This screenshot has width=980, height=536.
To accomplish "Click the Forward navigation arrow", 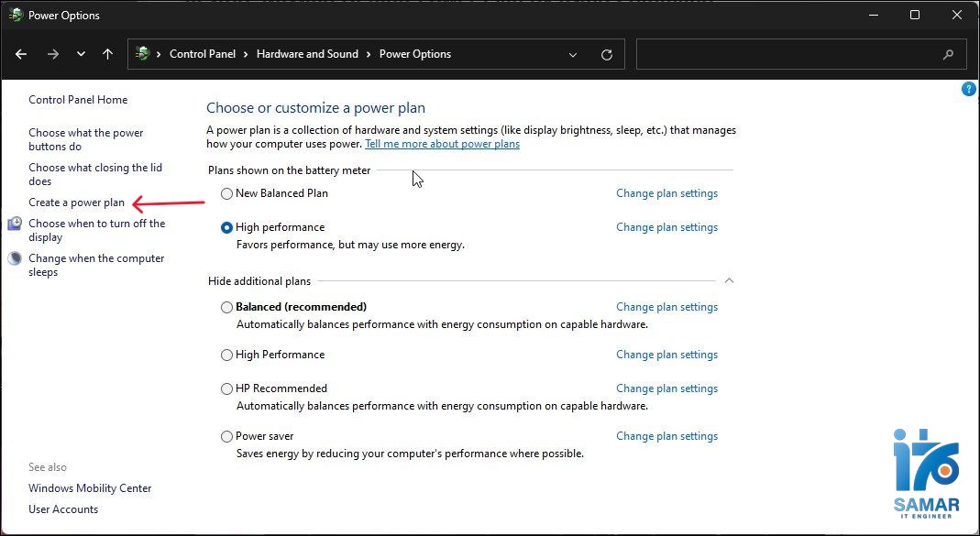I will [x=52, y=54].
